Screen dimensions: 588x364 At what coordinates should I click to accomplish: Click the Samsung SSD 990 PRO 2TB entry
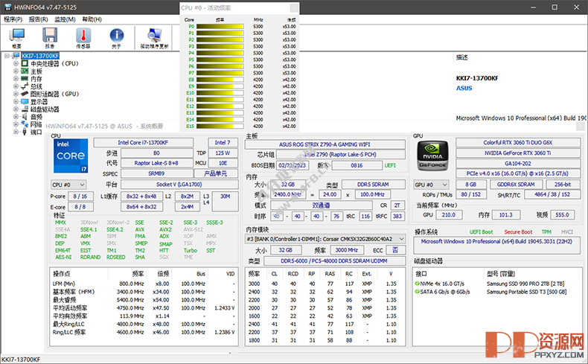525,284
